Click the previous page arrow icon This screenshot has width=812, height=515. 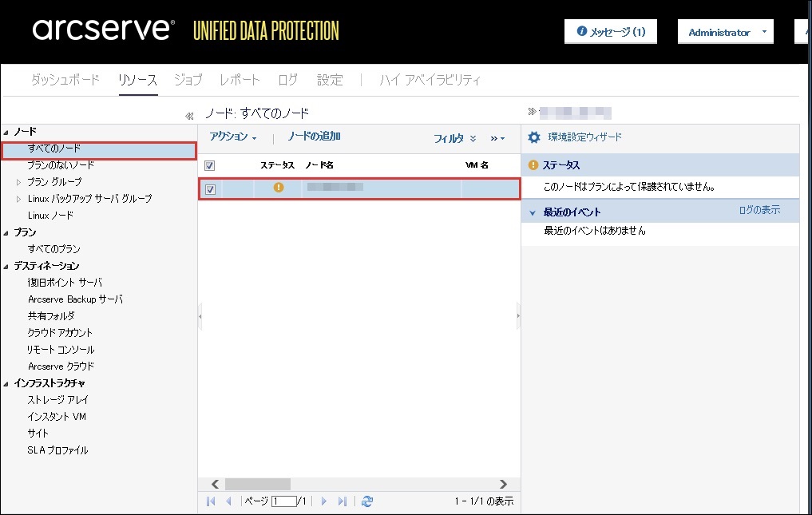(228, 501)
